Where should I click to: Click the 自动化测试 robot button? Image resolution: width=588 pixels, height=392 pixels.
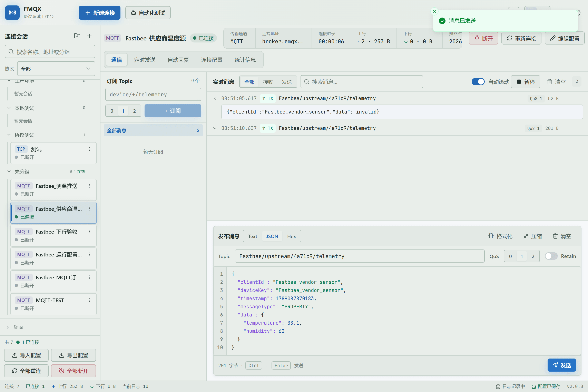pos(148,13)
